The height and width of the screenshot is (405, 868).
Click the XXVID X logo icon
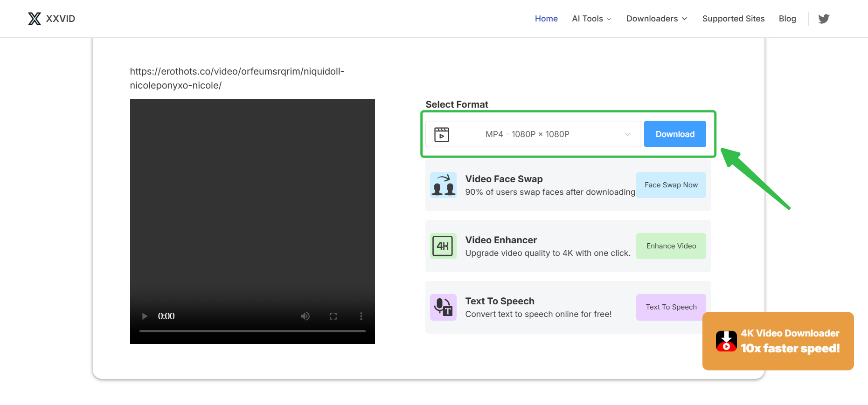coord(35,19)
